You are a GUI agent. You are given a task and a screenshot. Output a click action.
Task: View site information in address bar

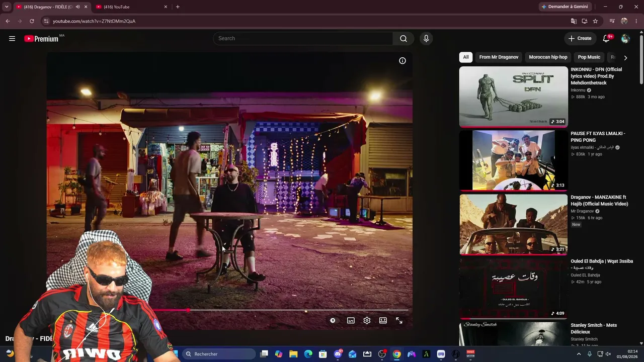(46, 21)
